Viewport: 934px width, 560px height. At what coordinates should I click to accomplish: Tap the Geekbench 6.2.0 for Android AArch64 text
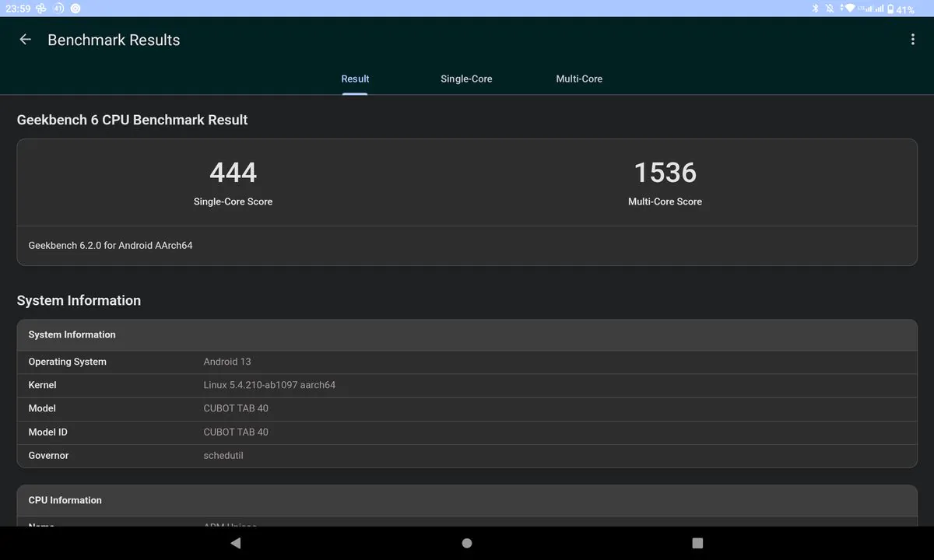coord(111,245)
